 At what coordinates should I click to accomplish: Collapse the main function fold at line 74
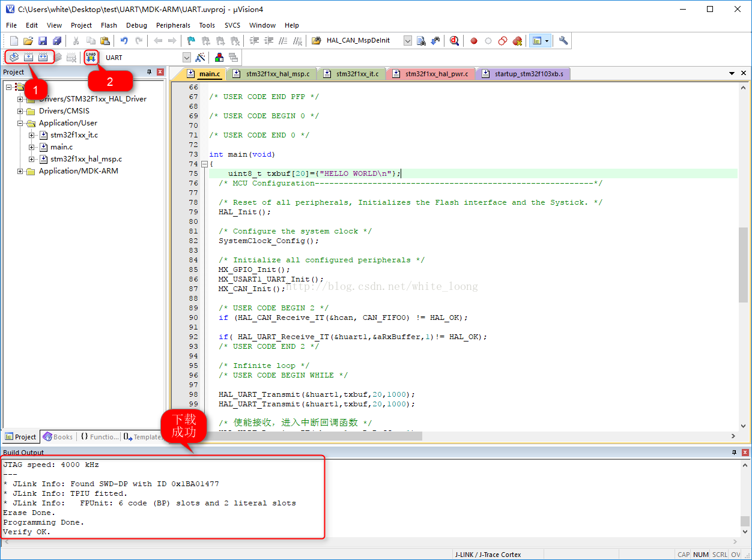point(204,164)
